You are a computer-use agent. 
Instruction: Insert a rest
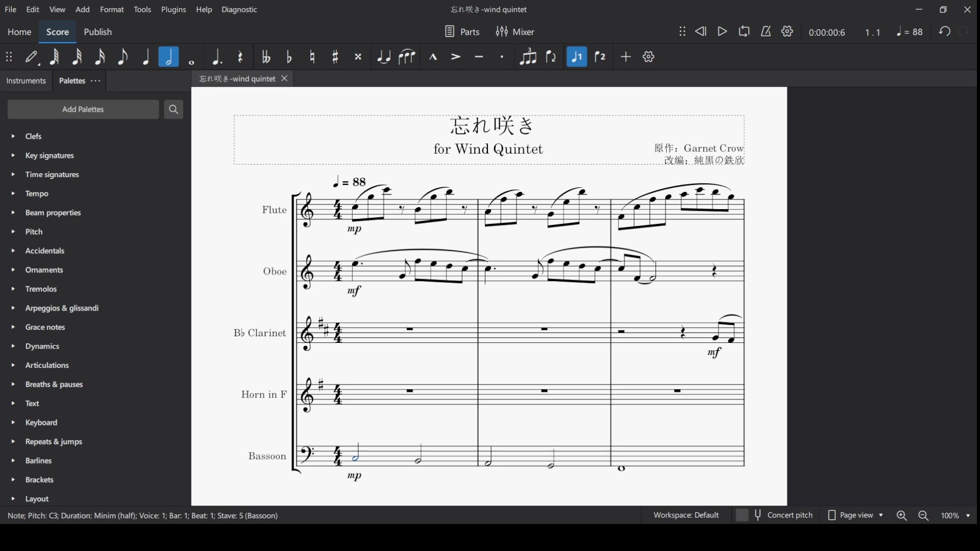(x=240, y=57)
